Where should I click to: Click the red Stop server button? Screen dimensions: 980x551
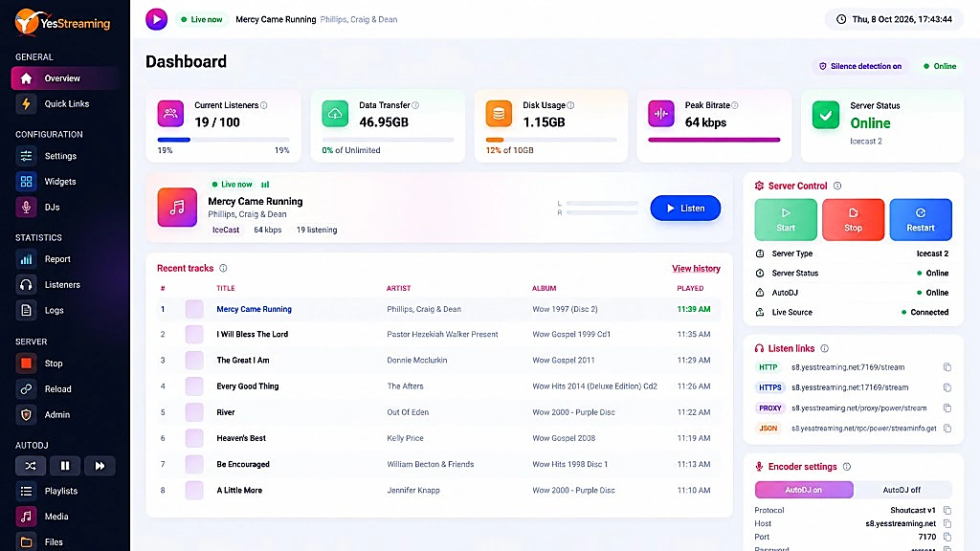pyautogui.click(x=853, y=219)
